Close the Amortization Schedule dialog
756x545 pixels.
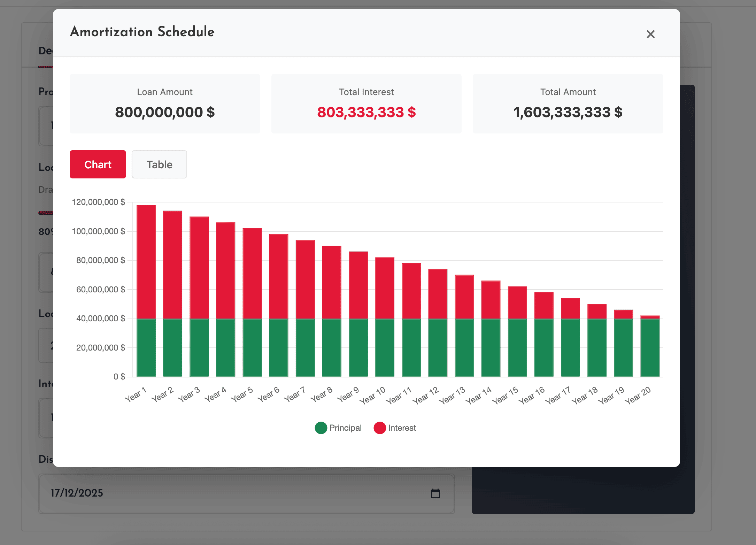650,34
